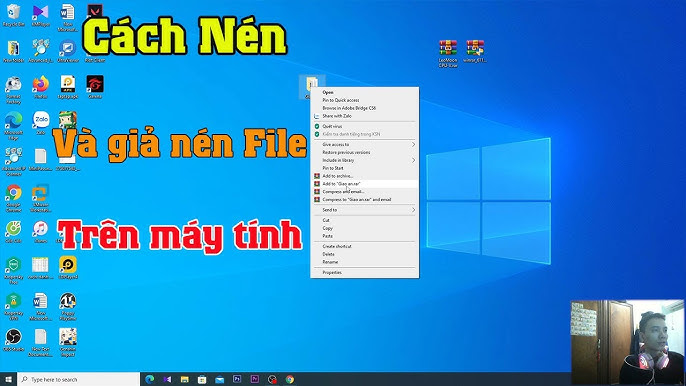Open the Google Chrome desktop shortcut

14,198
